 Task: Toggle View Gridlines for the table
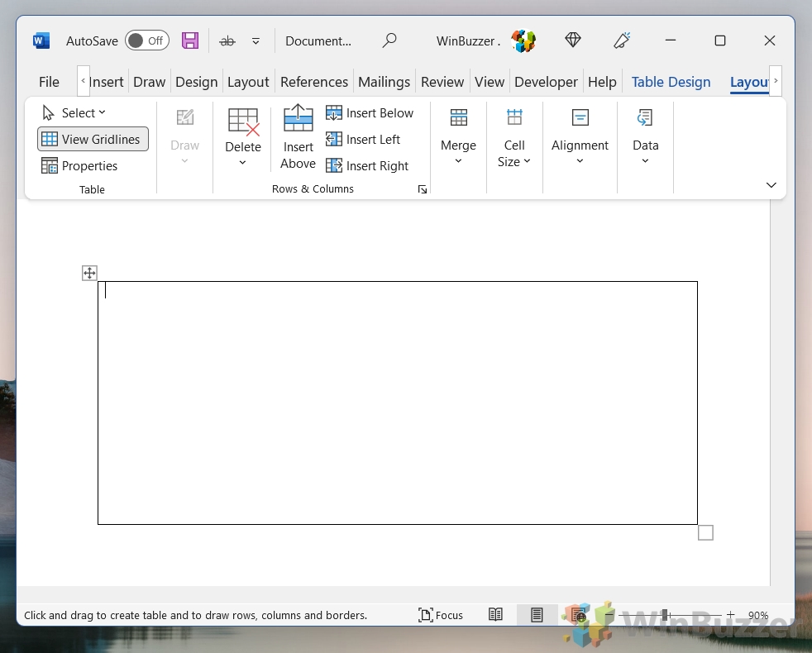(93, 140)
